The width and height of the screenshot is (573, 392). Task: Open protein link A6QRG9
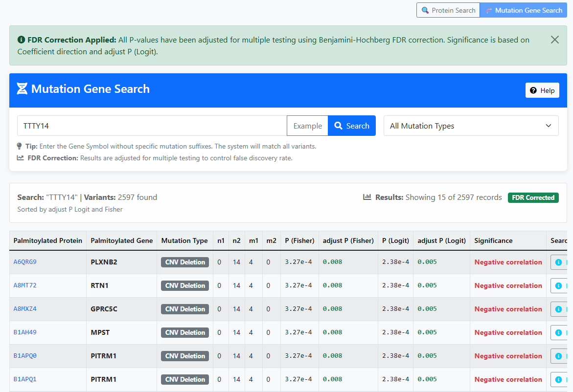point(25,261)
